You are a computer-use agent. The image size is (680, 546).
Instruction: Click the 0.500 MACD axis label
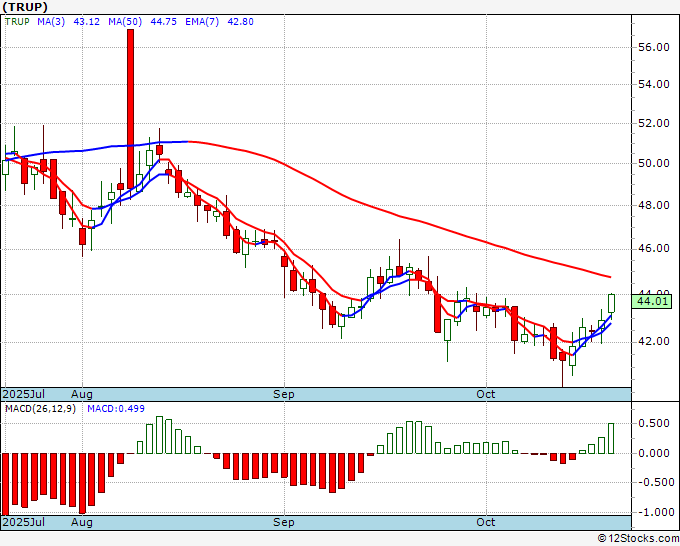click(x=654, y=423)
